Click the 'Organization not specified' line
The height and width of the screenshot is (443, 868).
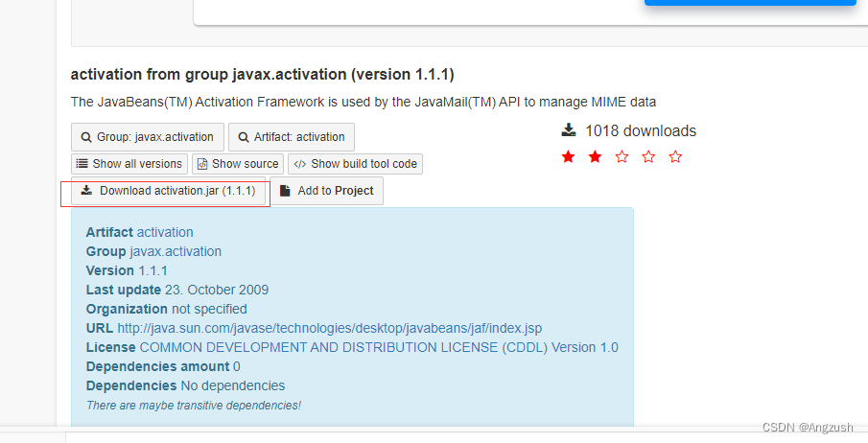click(167, 309)
